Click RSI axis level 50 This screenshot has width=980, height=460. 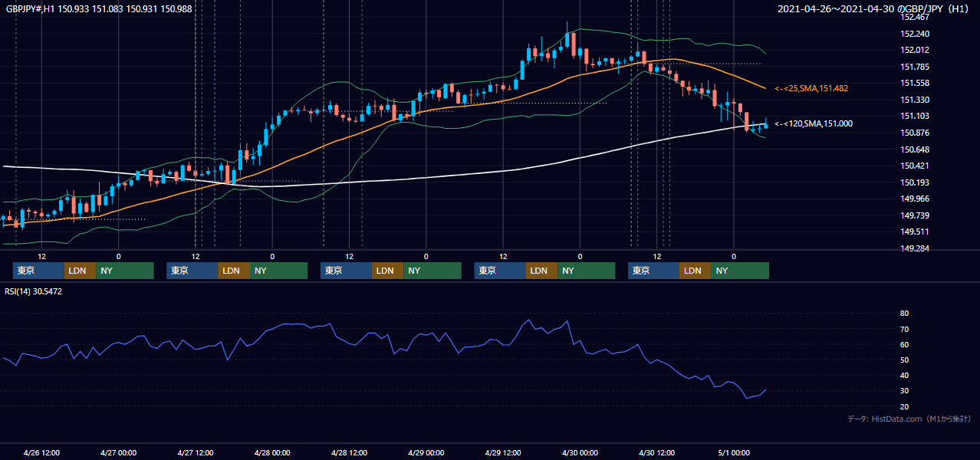click(905, 360)
